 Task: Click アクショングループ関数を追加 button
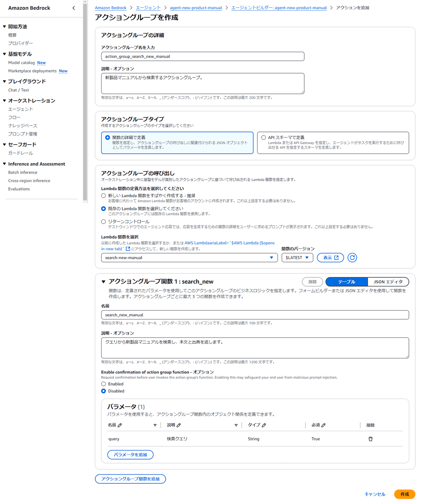(130, 479)
